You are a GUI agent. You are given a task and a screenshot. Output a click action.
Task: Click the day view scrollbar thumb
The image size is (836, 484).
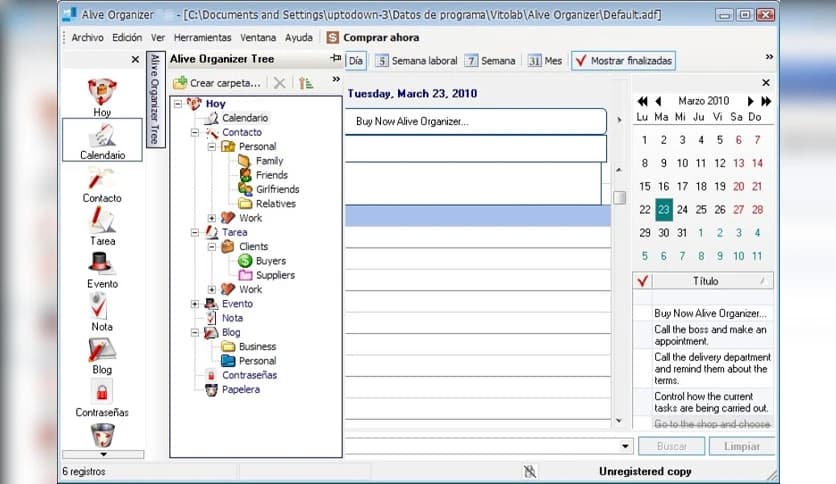point(619,198)
